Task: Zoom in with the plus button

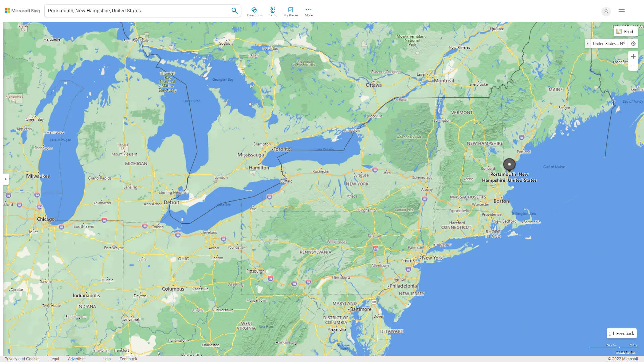Action: pos(633,56)
